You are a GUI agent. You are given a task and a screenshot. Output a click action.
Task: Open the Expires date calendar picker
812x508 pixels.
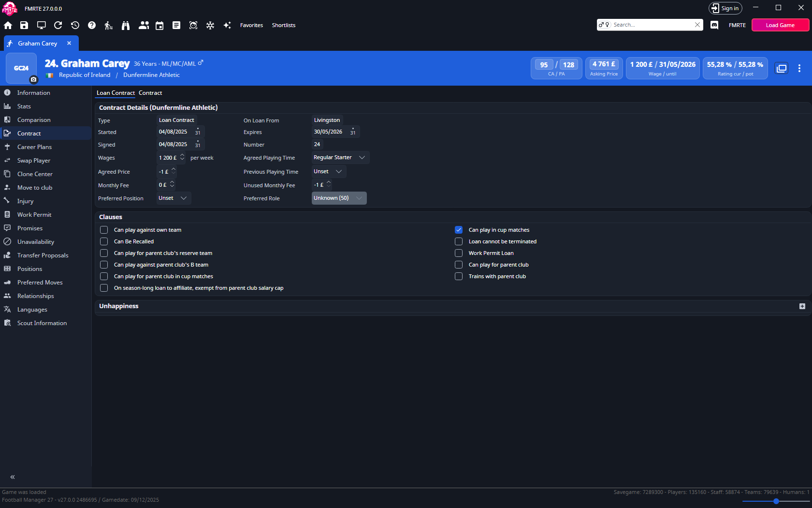coord(353,132)
